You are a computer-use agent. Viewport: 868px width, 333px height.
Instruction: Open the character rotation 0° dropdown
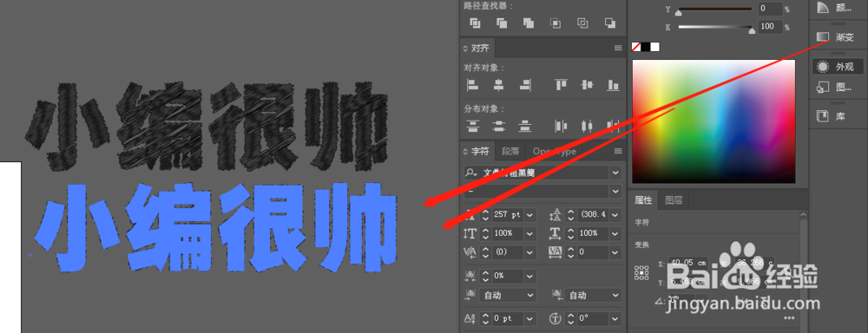(615, 318)
